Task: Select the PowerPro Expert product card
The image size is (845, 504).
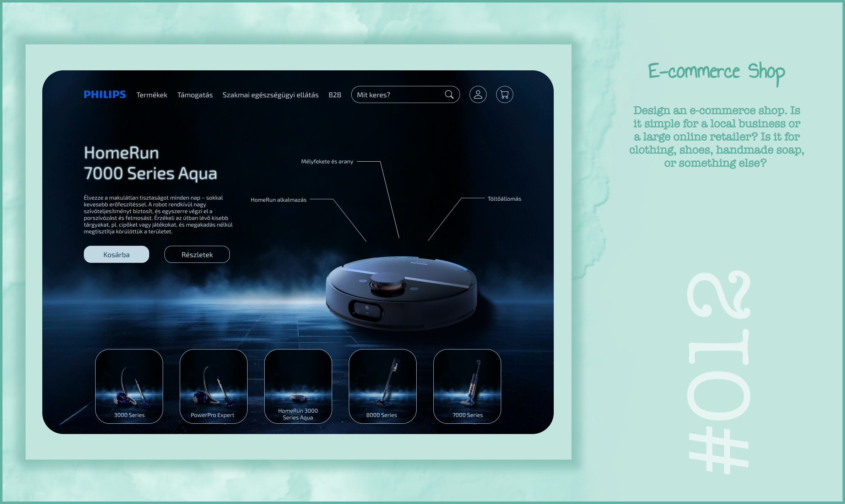Action: tap(213, 386)
